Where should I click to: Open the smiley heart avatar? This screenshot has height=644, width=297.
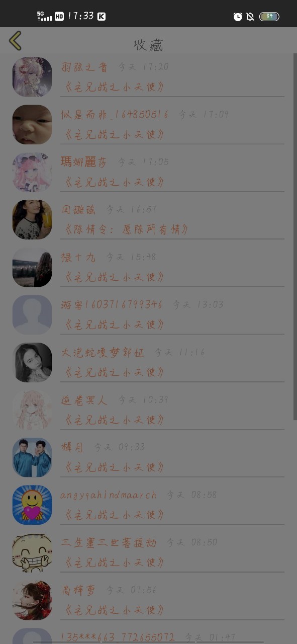pyautogui.click(x=32, y=505)
